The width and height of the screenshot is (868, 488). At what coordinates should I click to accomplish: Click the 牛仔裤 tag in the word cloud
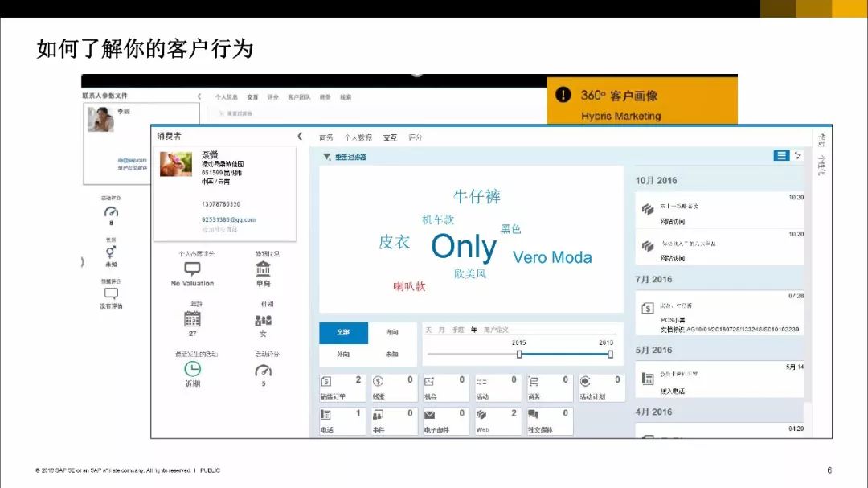pos(477,196)
